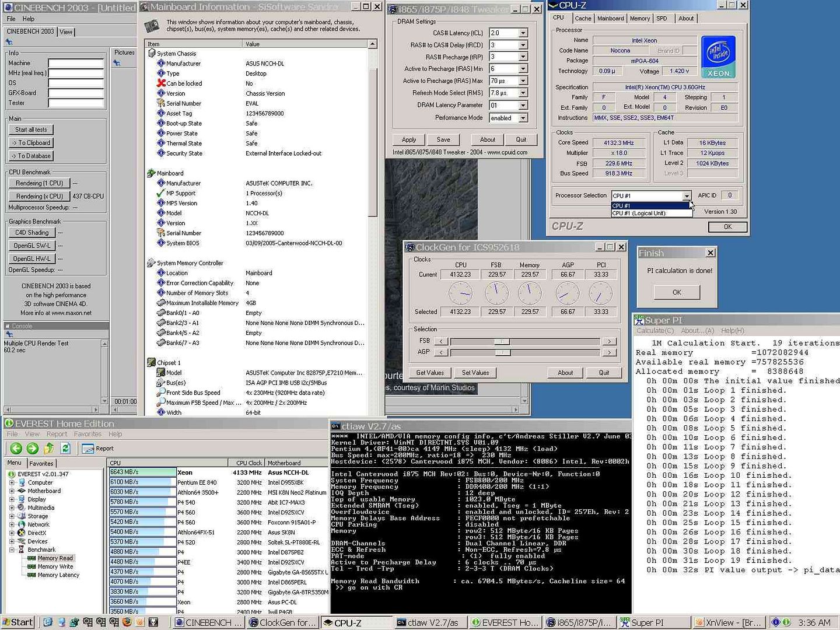Click the green Back arrow in EVEREST

pos(16,448)
